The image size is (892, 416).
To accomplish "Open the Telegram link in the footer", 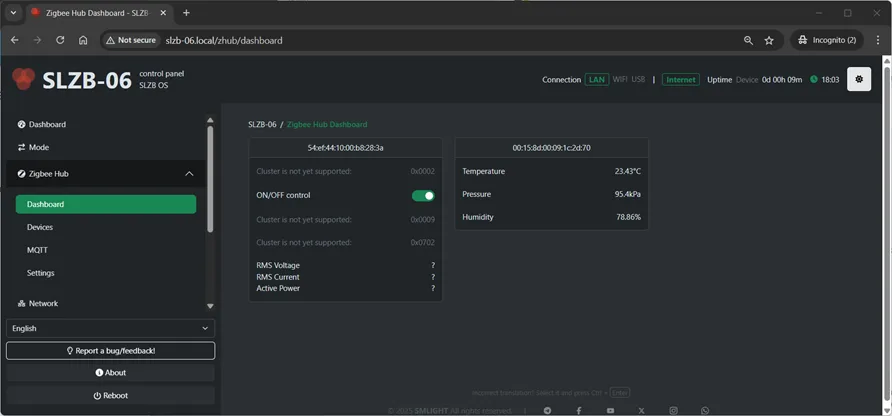I will (x=547, y=410).
